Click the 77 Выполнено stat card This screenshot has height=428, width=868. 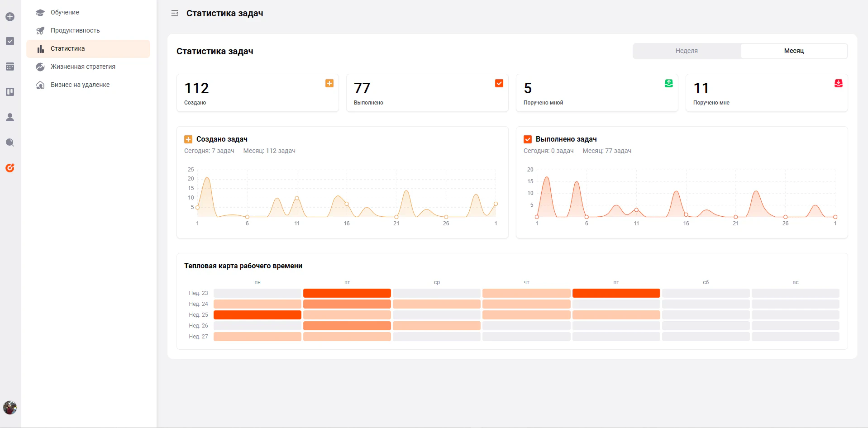coord(427,93)
